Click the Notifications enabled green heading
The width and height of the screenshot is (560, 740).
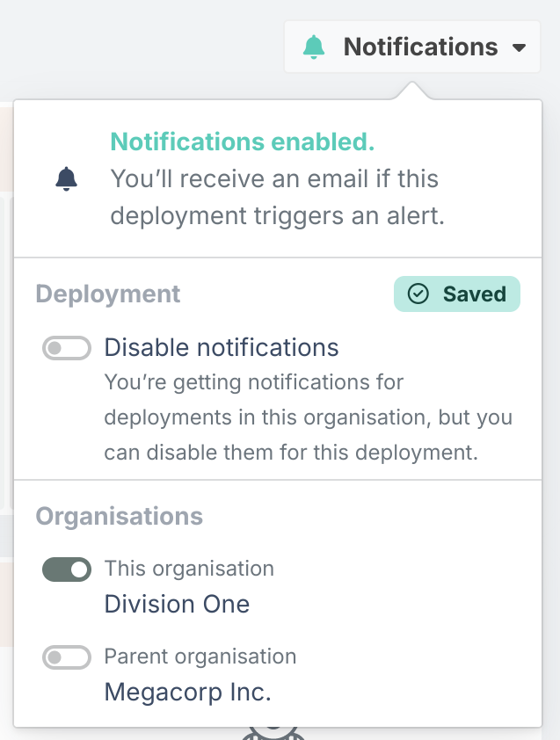pyautogui.click(x=243, y=141)
